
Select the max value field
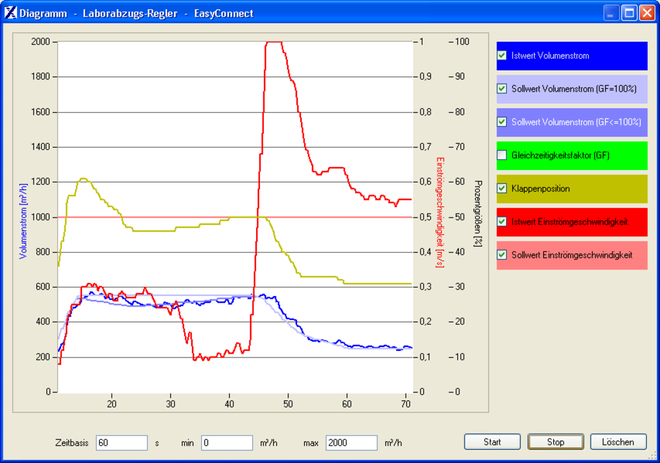[x=350, y=442]
